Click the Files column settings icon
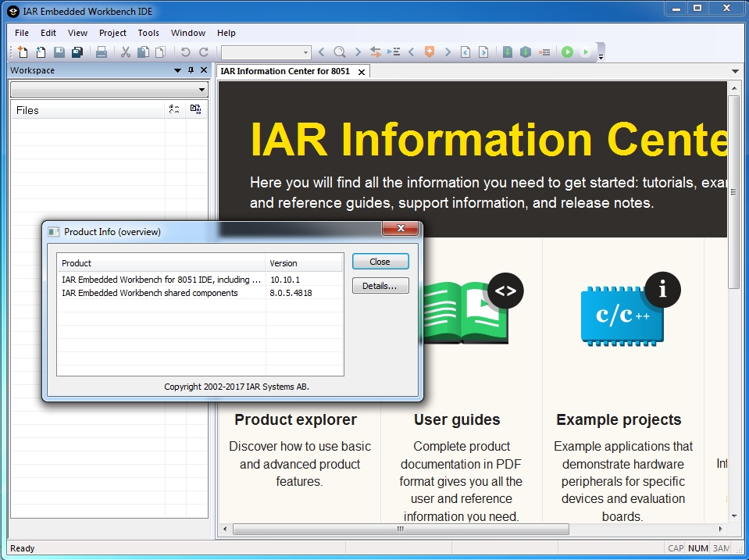Screen dimensions: 749x560 [174, 109]
